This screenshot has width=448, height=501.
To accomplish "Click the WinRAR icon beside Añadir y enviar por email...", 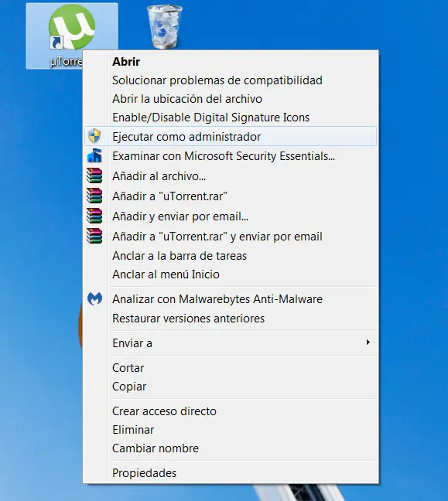I will click(94, 216).
